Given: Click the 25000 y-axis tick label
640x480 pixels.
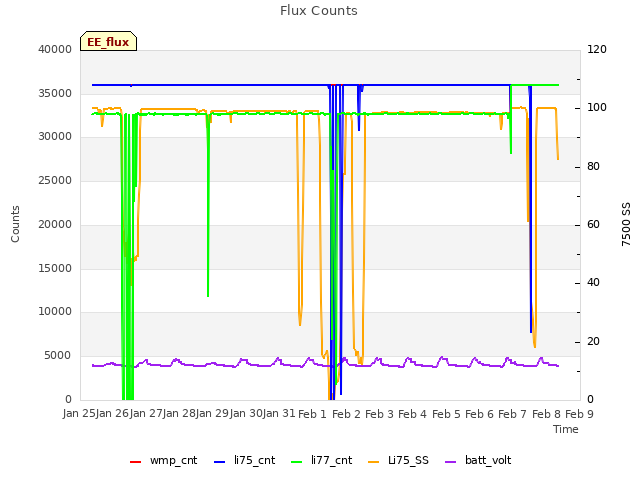Looking at the screenshot, I should tap(55, 180).
